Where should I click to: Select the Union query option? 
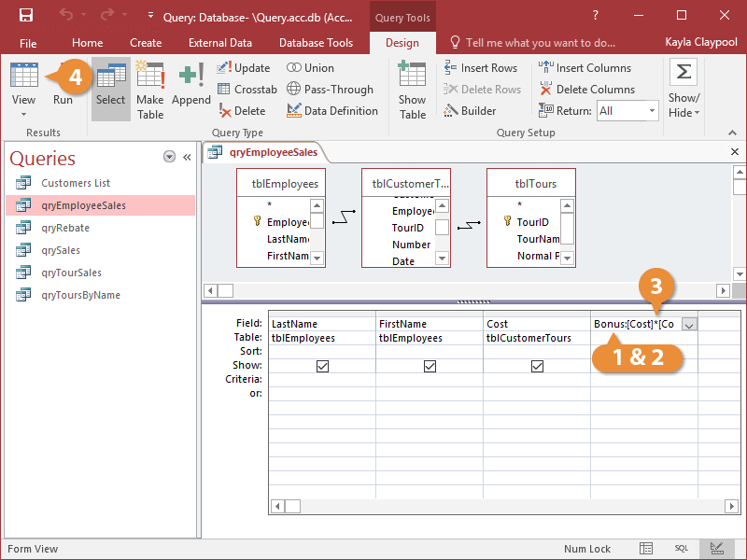(x=310, y=68)
